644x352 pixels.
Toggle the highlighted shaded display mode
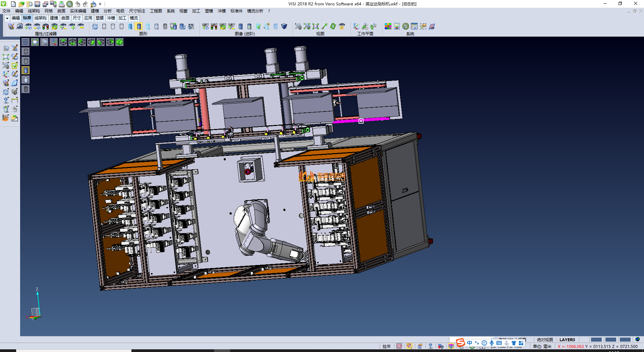coord(139,26)
